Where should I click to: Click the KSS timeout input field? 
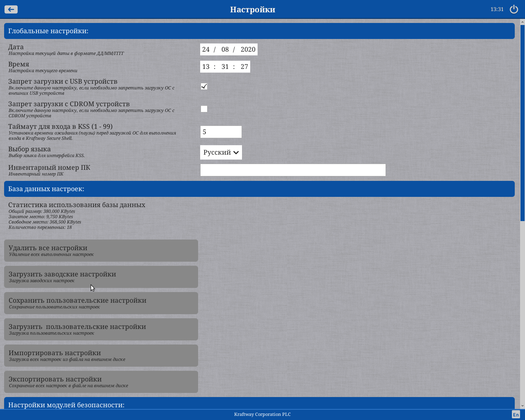(221, 132)
